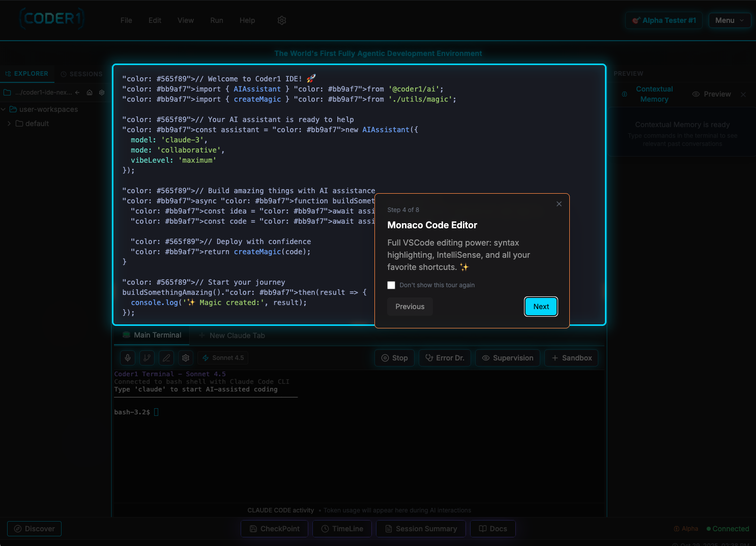
Task: Select the Sonnet 4.5 model selector
Action: 222,358
